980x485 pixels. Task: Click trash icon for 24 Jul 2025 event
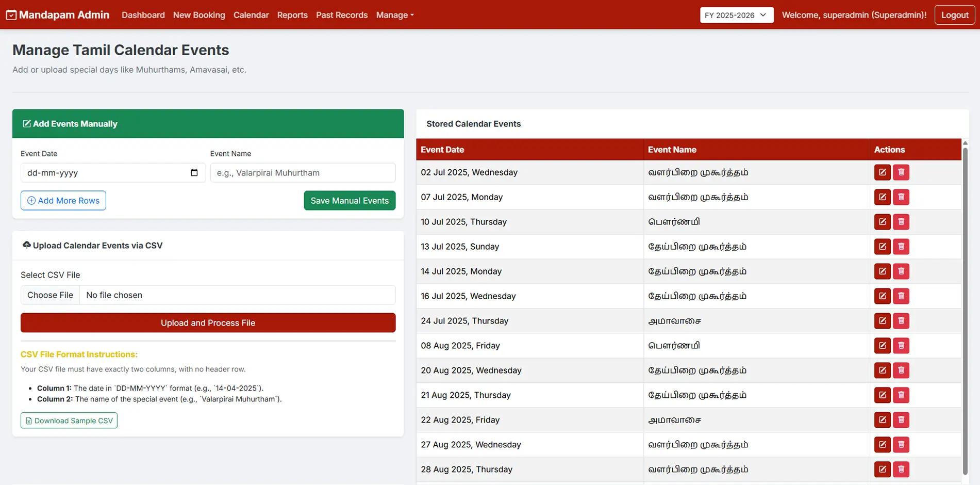901,321
